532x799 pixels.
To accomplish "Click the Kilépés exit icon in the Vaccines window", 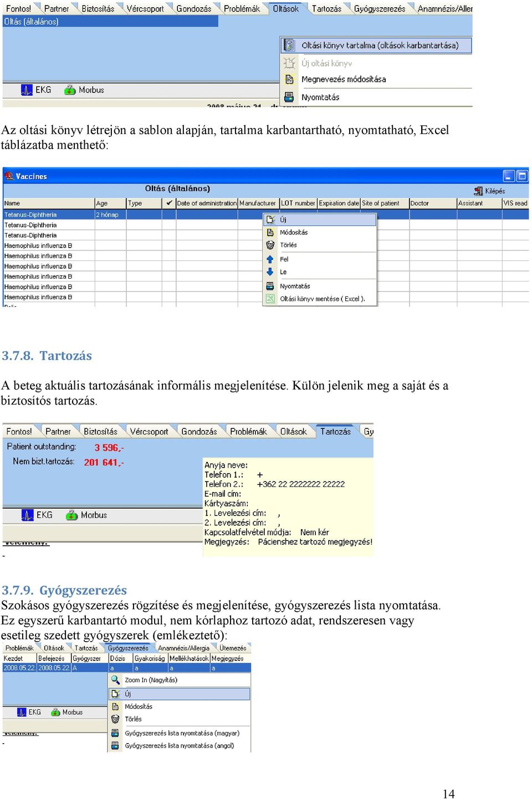I will click(478, 191).
